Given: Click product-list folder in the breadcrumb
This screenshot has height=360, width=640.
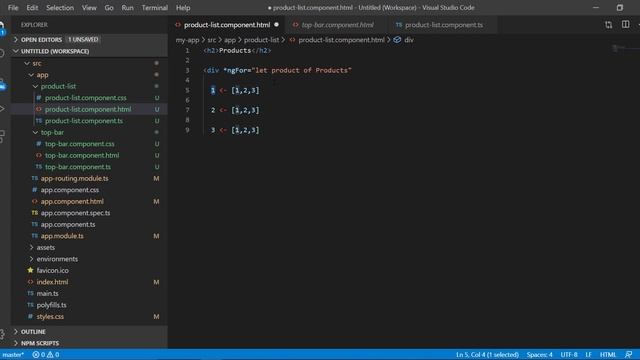Looking at the screenshot, I should pyautogui.click(x=261, y=40).
